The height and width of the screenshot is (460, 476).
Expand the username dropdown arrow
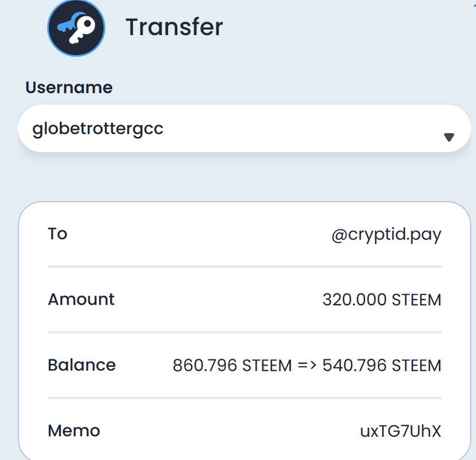(x=448, y=137)
